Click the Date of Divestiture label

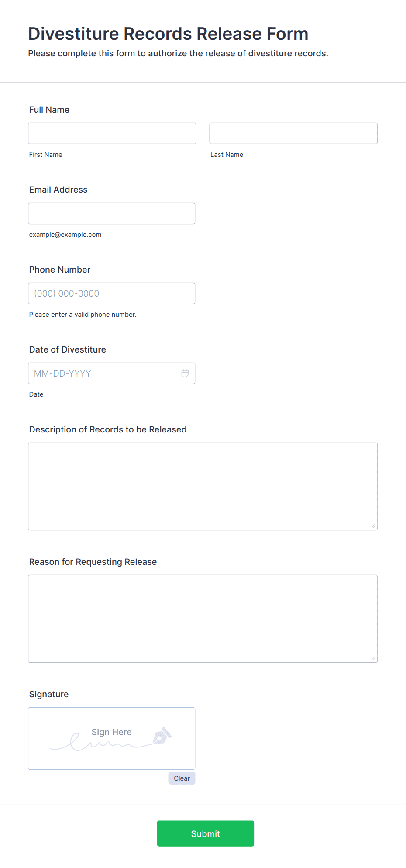68,349
